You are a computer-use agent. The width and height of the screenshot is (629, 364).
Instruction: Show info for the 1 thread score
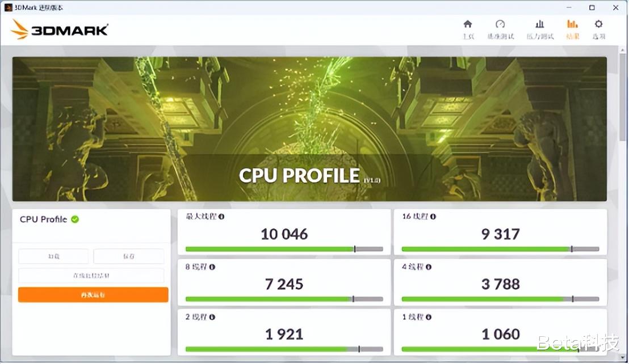pyautogui.click(x=429, y=317)
